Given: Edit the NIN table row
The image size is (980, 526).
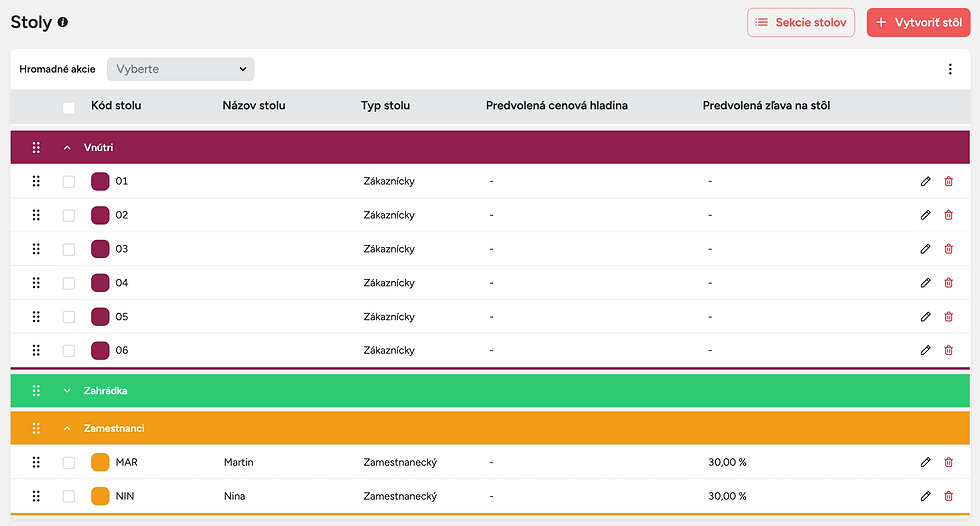Looking at the screenshot, I should tap(926, 496).
